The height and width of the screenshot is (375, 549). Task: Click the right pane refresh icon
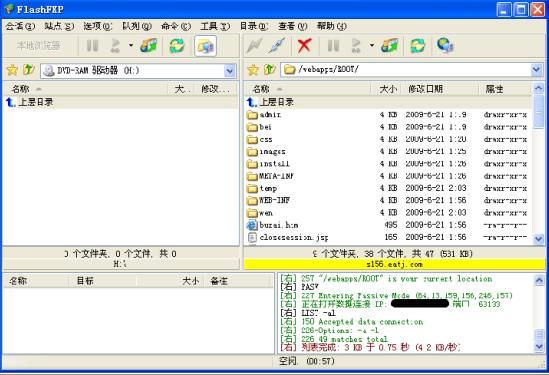pyautogui.click(x=418, y=46)
